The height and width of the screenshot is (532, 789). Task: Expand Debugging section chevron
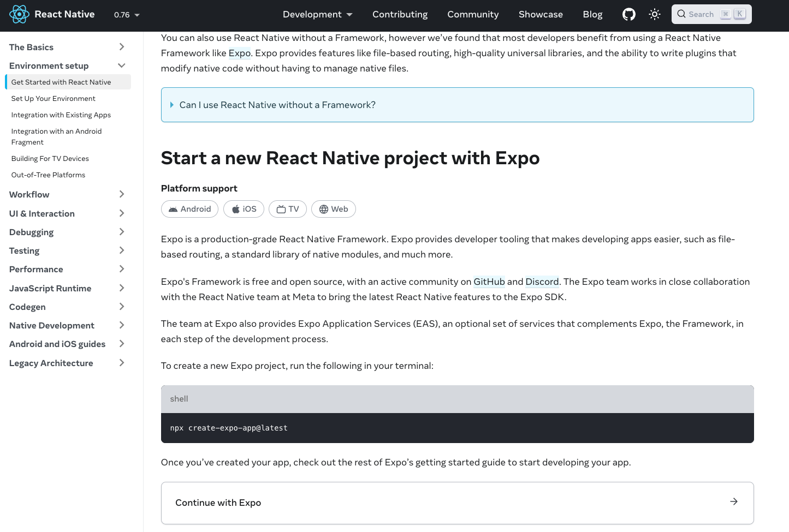(122, 232)
